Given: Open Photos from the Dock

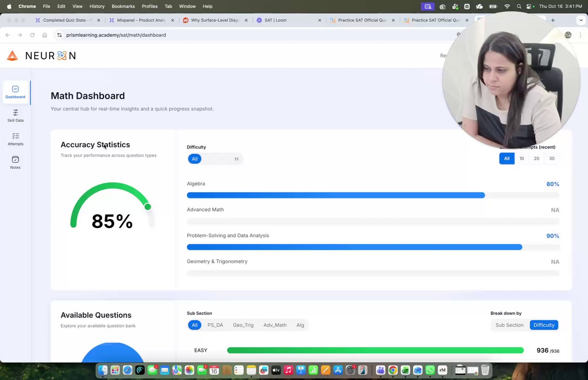Looking at the screenshot, I should (189, 370).
